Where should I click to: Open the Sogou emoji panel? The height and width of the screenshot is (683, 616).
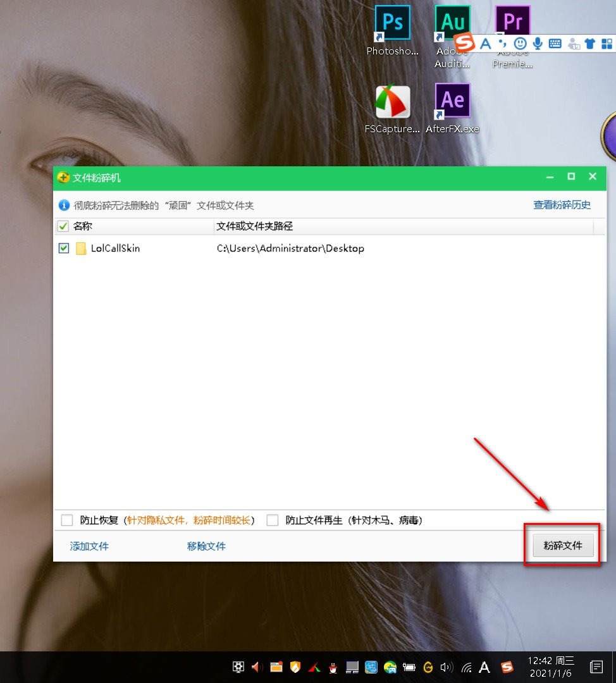520,44
